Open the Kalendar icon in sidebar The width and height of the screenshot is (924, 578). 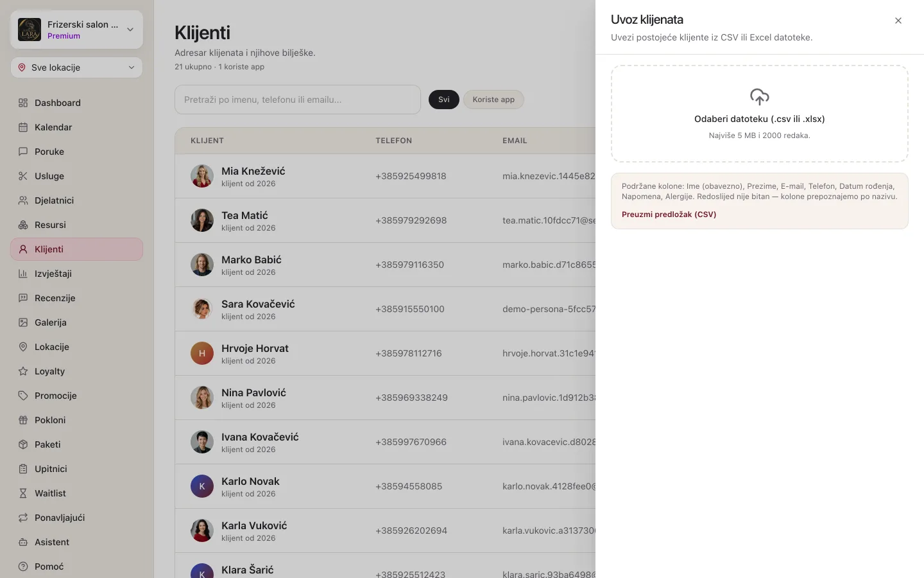point(23,127)
